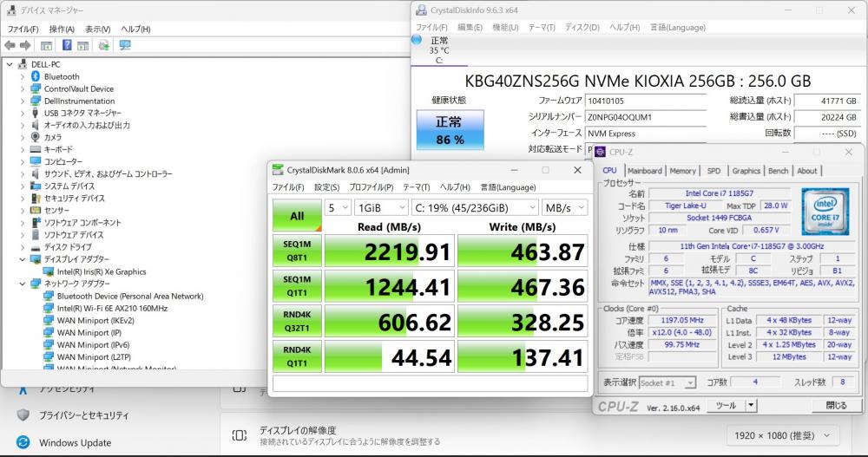
Task: Start the RND4K Q32T1 test
Action: coord(297,322)
